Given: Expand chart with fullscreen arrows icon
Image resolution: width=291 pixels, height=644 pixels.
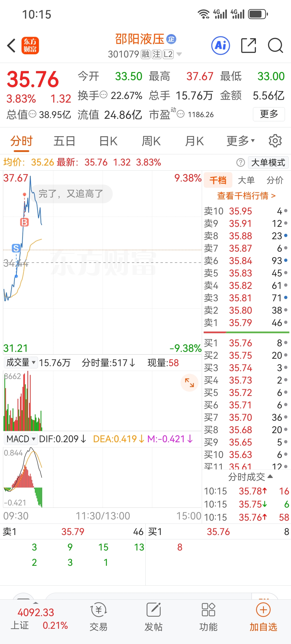Looking at the screenshot, I should coord(189,383).
